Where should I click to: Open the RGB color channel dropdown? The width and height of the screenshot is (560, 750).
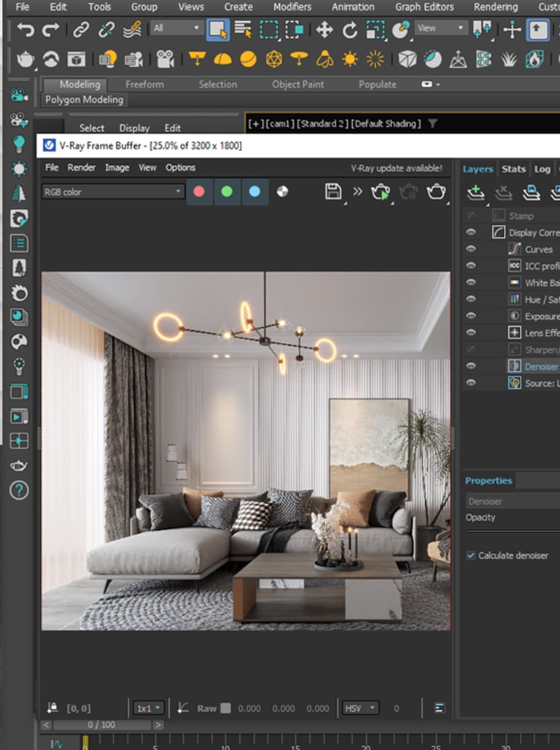pos(113,192)
